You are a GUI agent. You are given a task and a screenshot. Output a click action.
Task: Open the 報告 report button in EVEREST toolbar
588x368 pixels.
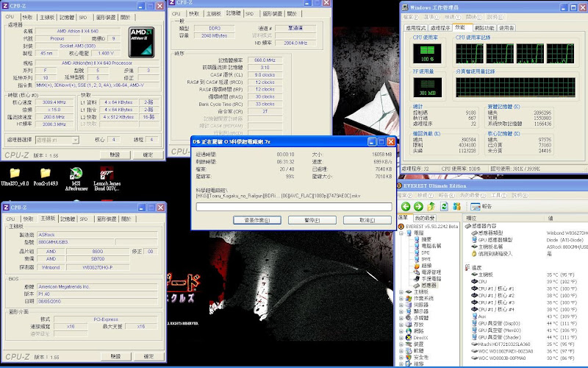481,206
